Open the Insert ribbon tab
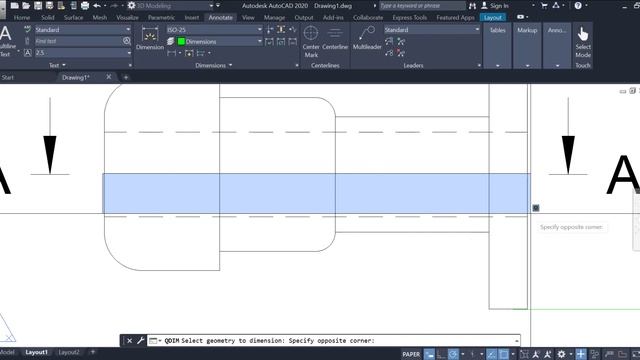Screen dimensions: 640x360 (x=191, y=18)
